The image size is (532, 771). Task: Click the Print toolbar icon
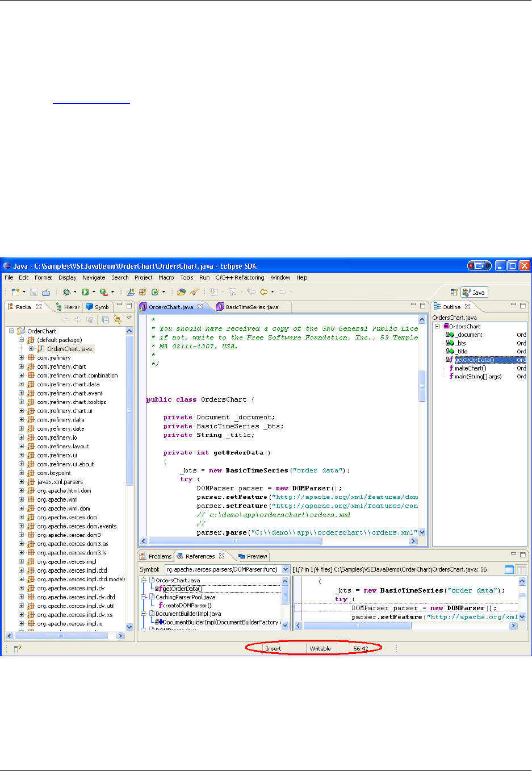point(46,292)
